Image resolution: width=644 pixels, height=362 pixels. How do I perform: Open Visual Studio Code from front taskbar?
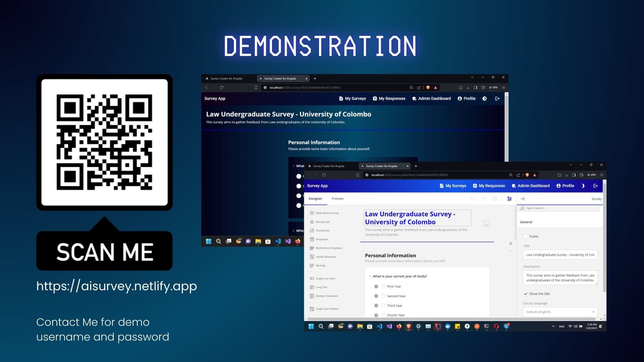pyautogui.click(x=379, y=326)
